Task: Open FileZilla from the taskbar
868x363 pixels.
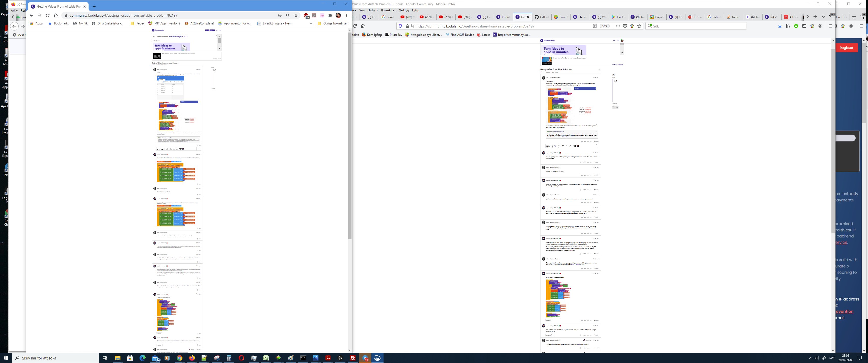Action: (353, 358)
